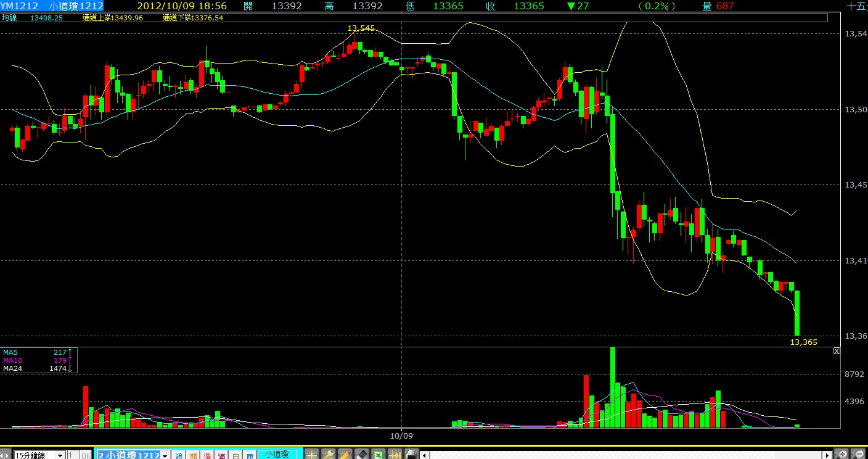
Task: Click the (0.2%) percent change value
Action: click(657, 6)
